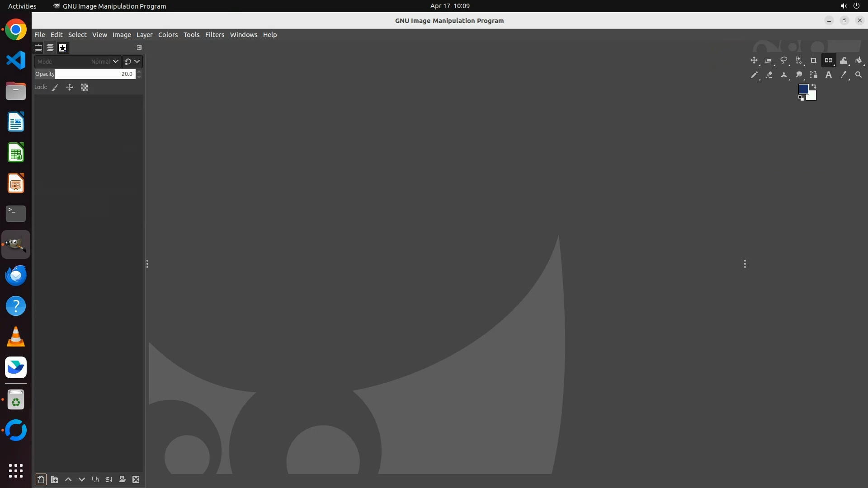Select the Move tool
Image resolution: width=868 pixels, height=488 pixels.
754,60
